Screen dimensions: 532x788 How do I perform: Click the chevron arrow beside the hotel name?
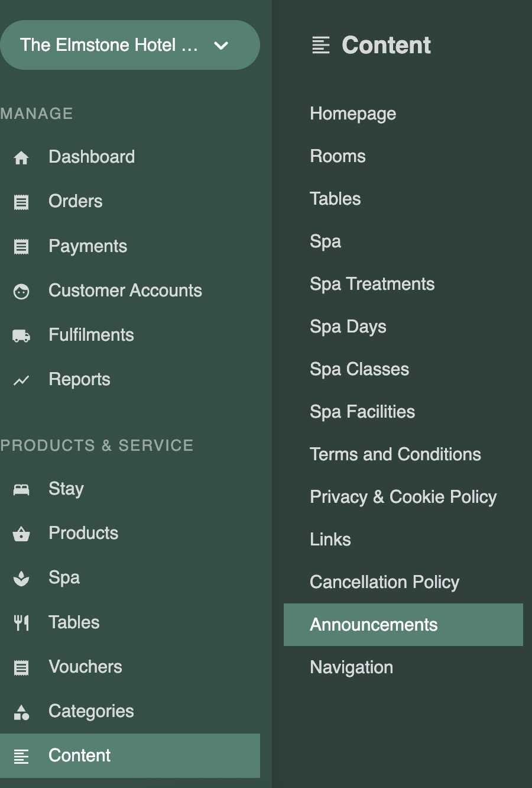(221, 46)
